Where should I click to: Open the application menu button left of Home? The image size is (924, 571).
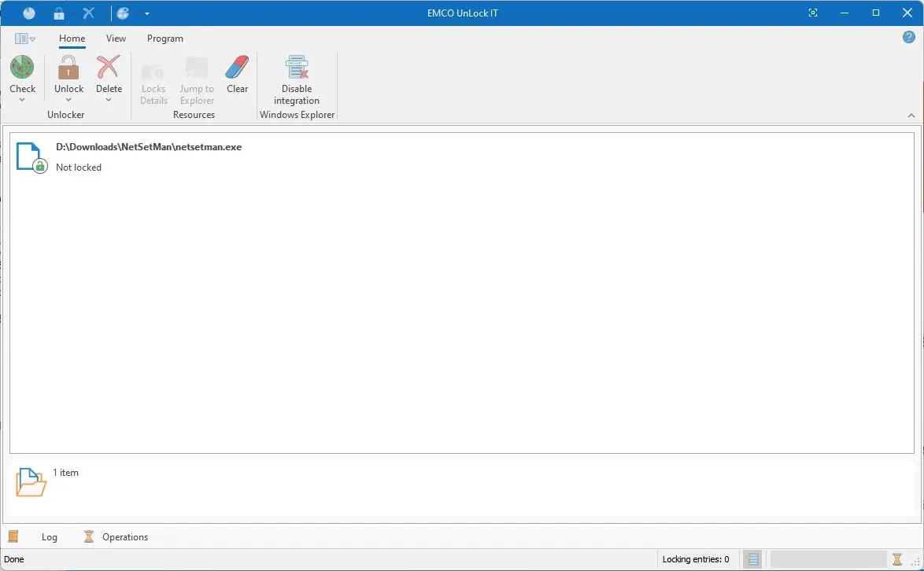point(24,39)
